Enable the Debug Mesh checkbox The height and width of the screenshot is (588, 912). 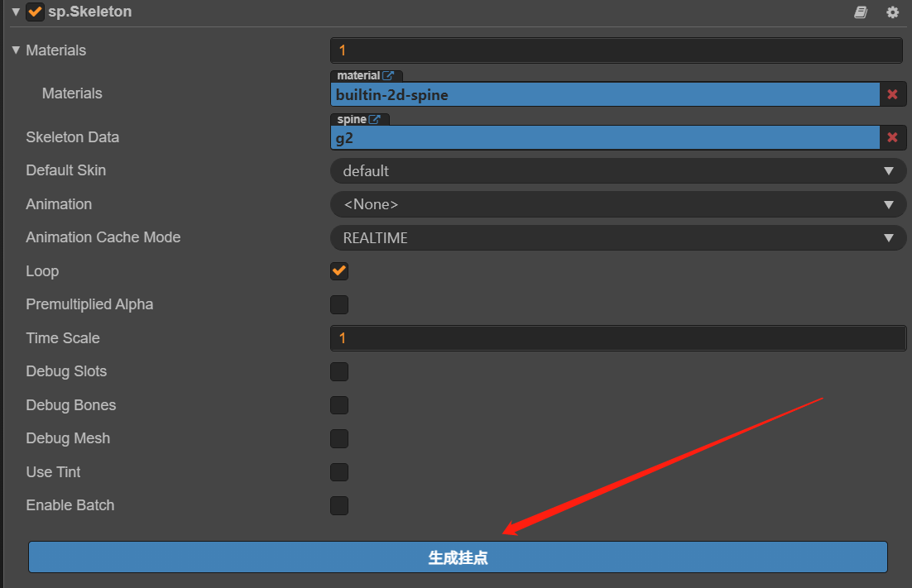coord(339,438)
